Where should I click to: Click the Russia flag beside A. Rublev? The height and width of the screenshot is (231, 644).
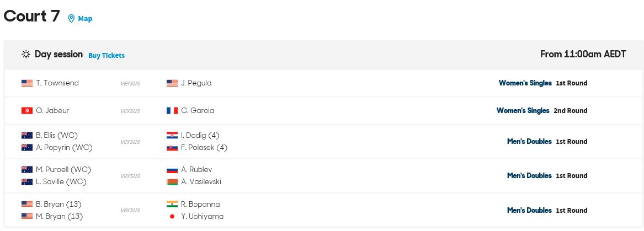172,169
